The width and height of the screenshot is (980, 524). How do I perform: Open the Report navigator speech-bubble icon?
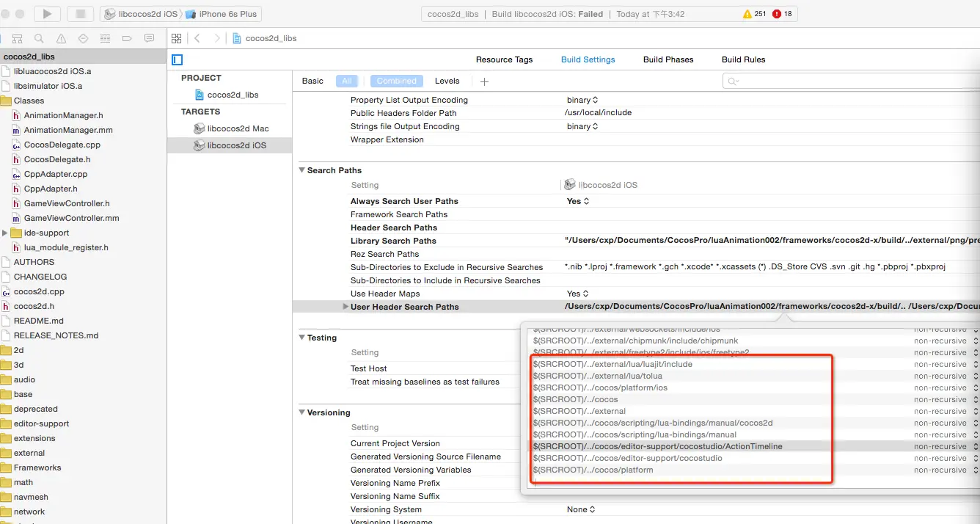150,38
